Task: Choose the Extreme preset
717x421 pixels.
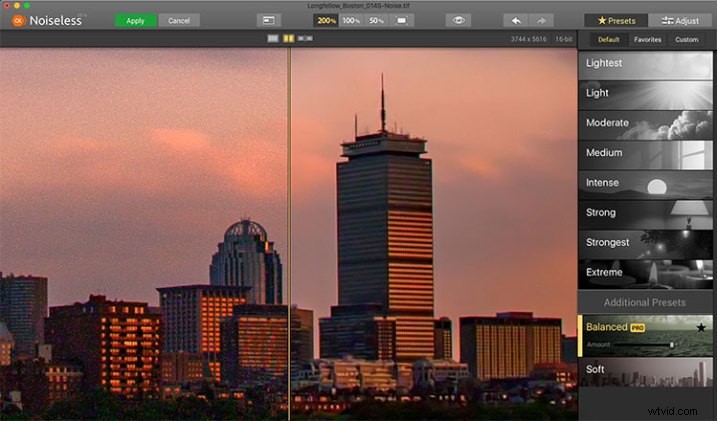Action: (645, 274)
